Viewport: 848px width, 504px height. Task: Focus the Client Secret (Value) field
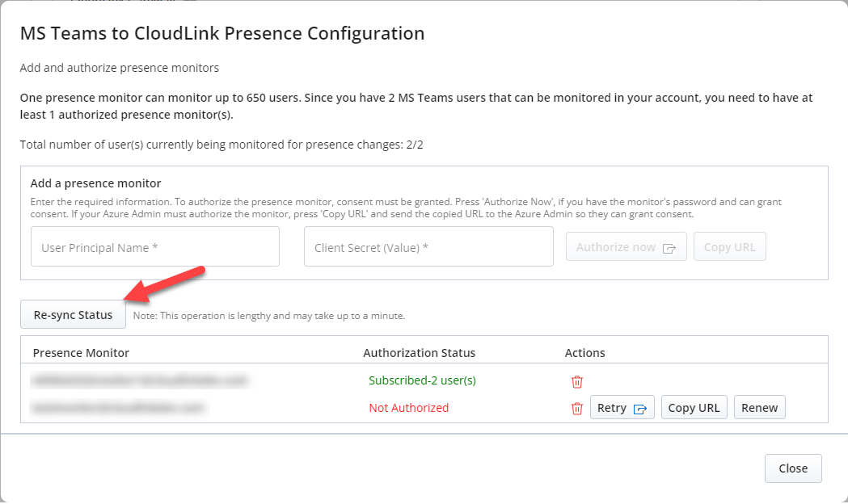428,247
